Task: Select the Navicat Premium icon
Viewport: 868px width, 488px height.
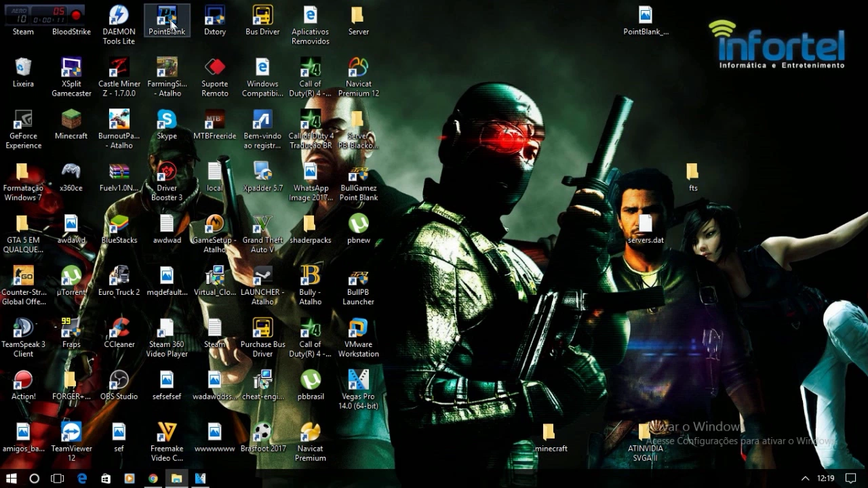Action: pyautogui.click(x=311, y=443)
